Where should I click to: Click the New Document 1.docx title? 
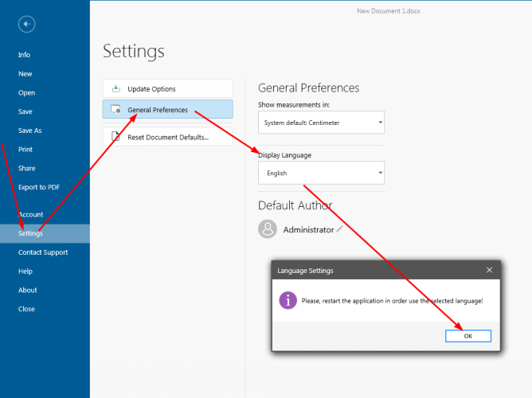point(389,11)
